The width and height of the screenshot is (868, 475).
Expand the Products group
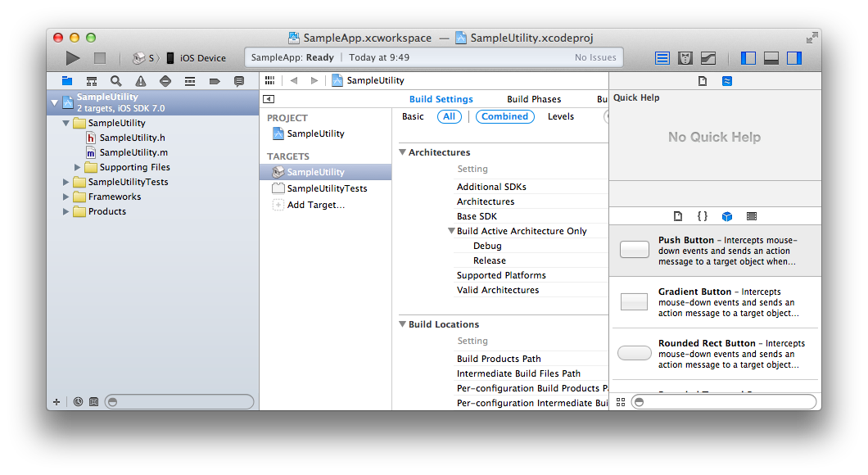tap(66, 211)
